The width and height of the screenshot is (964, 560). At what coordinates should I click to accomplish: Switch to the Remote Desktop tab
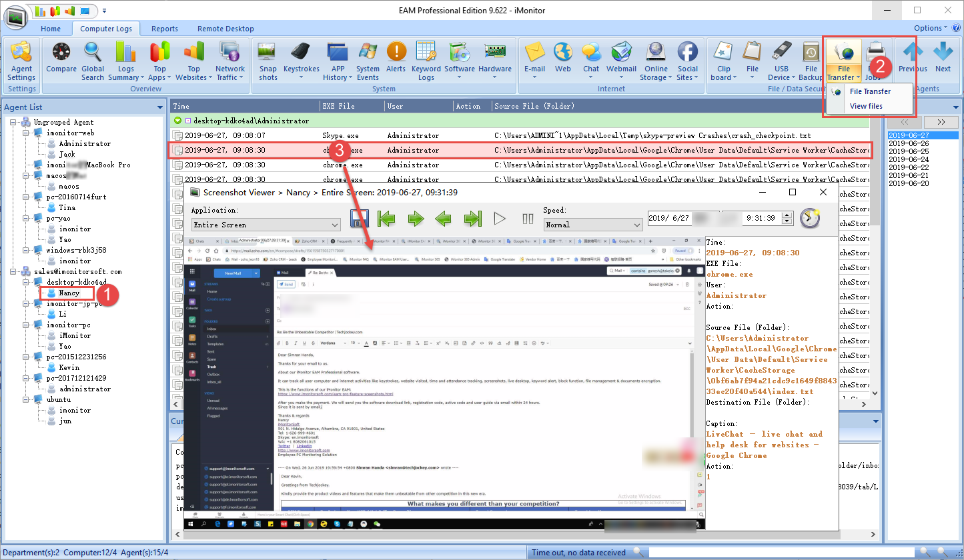(x=225, y=29)
